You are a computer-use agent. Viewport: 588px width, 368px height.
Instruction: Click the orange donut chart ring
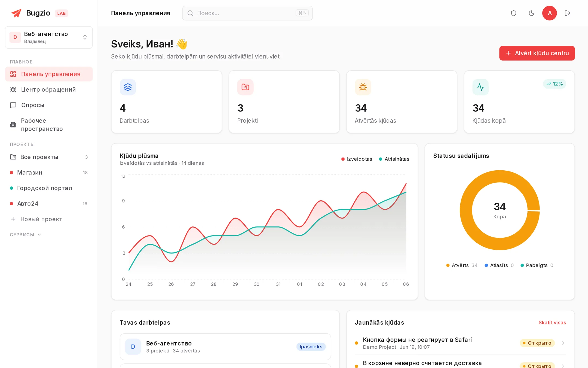pos(465,210)
